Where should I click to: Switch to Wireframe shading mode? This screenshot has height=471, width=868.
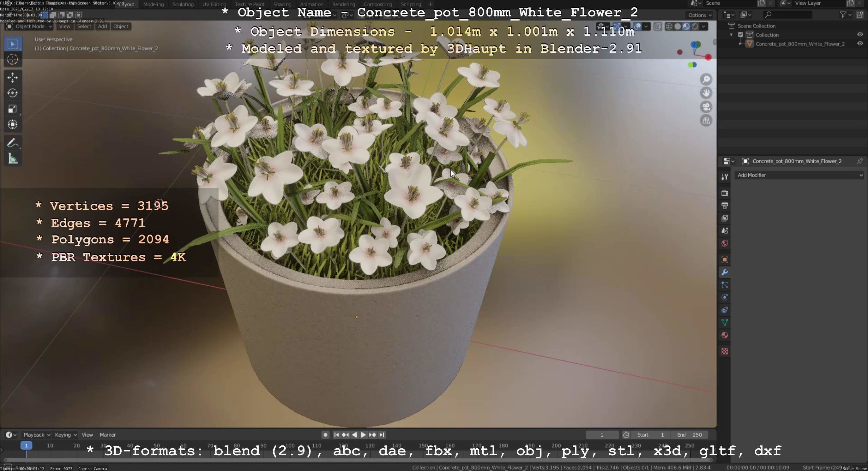(x=669, y=27)
